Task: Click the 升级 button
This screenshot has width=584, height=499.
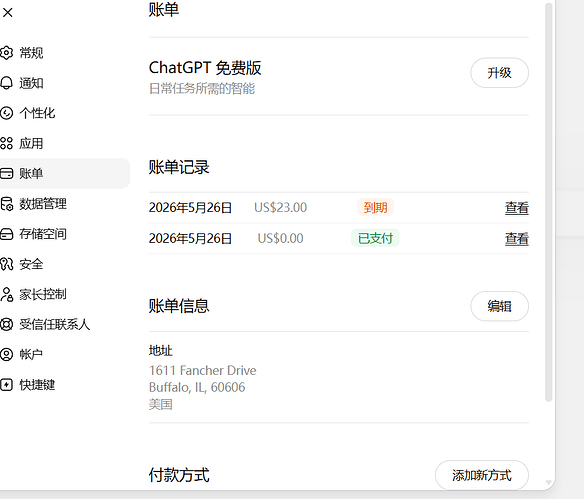Action: tap(499, 73)
